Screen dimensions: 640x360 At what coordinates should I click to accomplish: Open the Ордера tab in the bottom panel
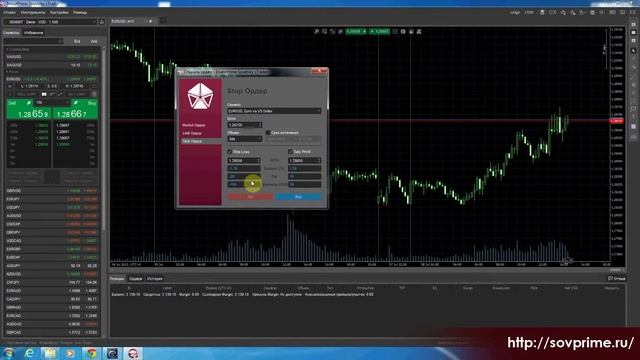tap(136, 279)
